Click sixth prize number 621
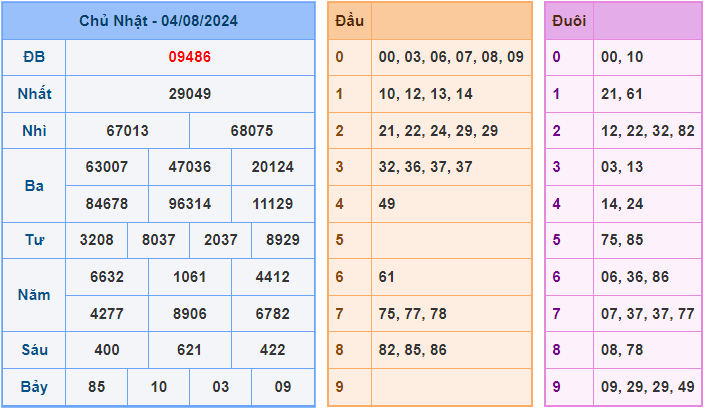The height and width of the screenshot is (409, 705). 189,351
